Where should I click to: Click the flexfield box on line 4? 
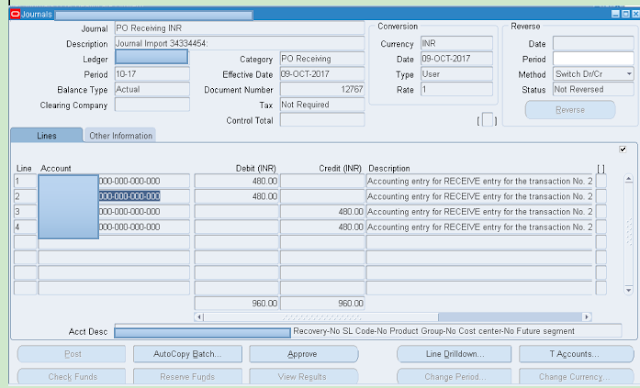pyautogui.click(x=601, y=227)
